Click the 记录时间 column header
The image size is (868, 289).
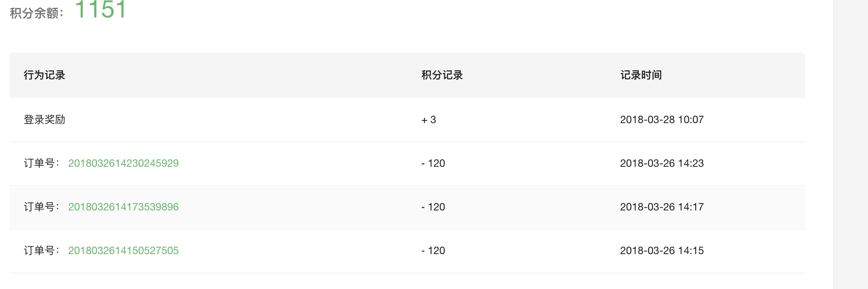pyautogui.click(x=641, y=75)
